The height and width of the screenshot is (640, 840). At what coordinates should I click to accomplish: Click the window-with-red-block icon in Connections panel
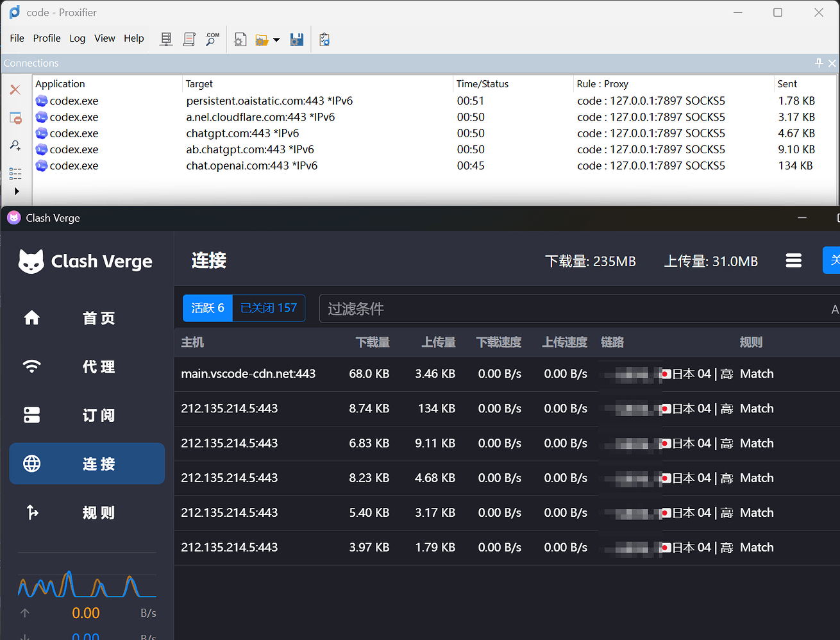tap(15, 118)
